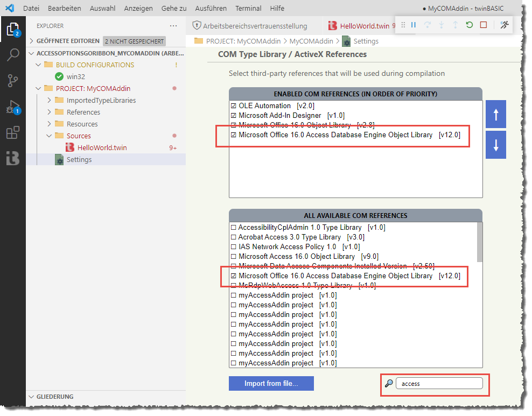Click the Import from file button
The height and width of the screenshot is (416, 532).
tap(271, 383)
